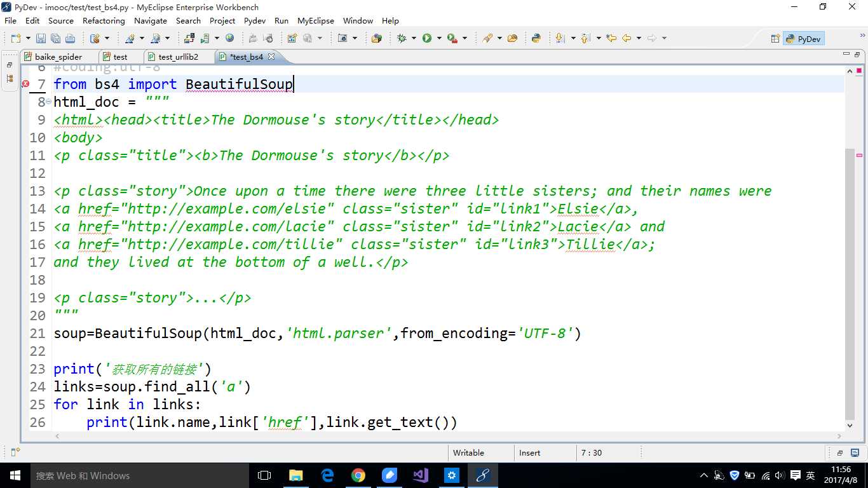Close the test_bs4 editor tab
Image resolution: width=868 pixels, height=488 pixels.
(271, 57)
